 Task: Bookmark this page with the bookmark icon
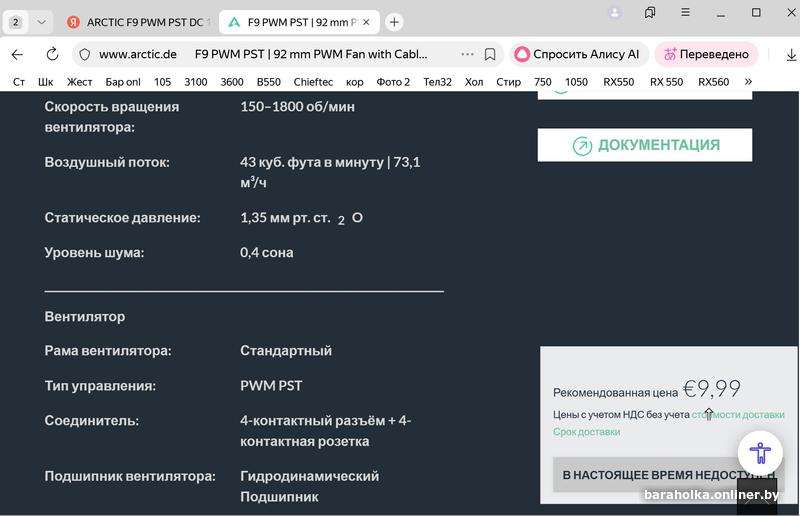pyautogui.click(x=490, y=54)
